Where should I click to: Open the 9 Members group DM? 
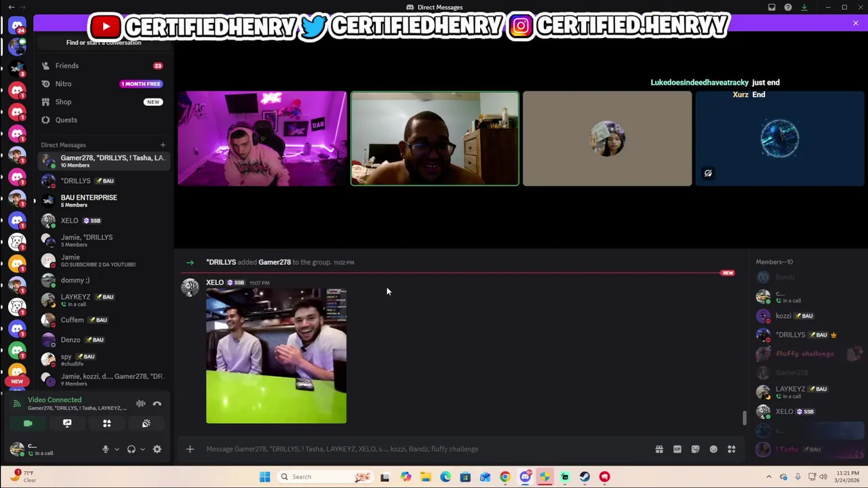click(x=103, y=380)
